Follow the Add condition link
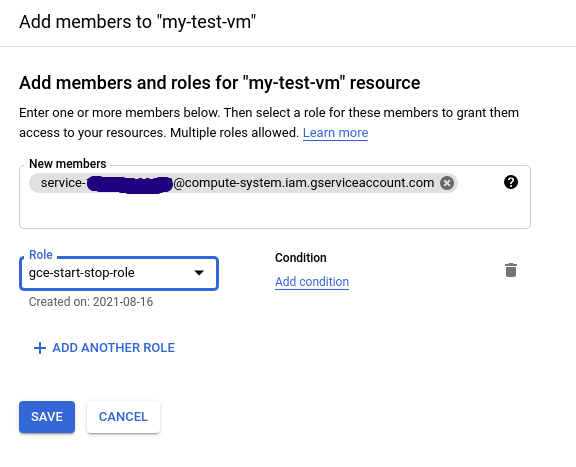The height and width of the screenshot is (467, 576). 312,282
